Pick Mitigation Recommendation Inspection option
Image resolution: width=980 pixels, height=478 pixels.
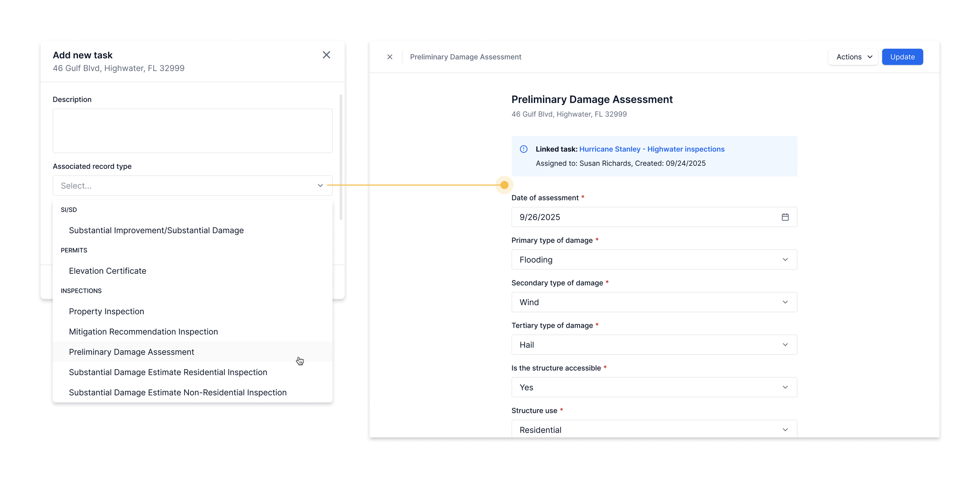point(143,332)
